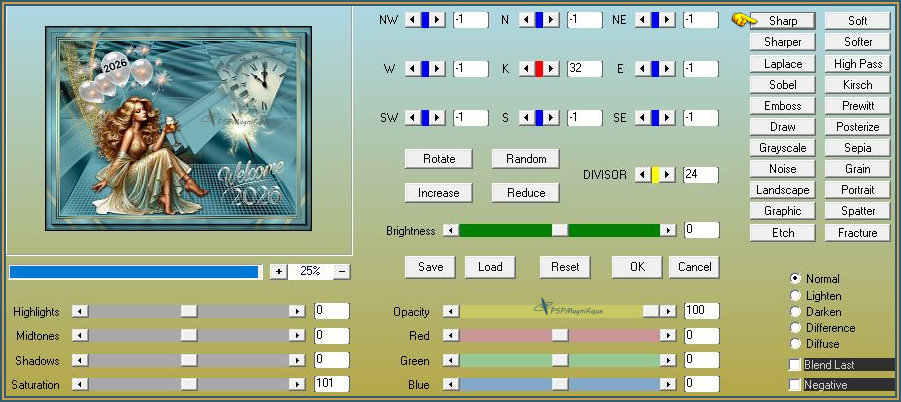The height and width of the screenshot is (402, 901).
Task: Click the Random button
Action: coord(526,159)
